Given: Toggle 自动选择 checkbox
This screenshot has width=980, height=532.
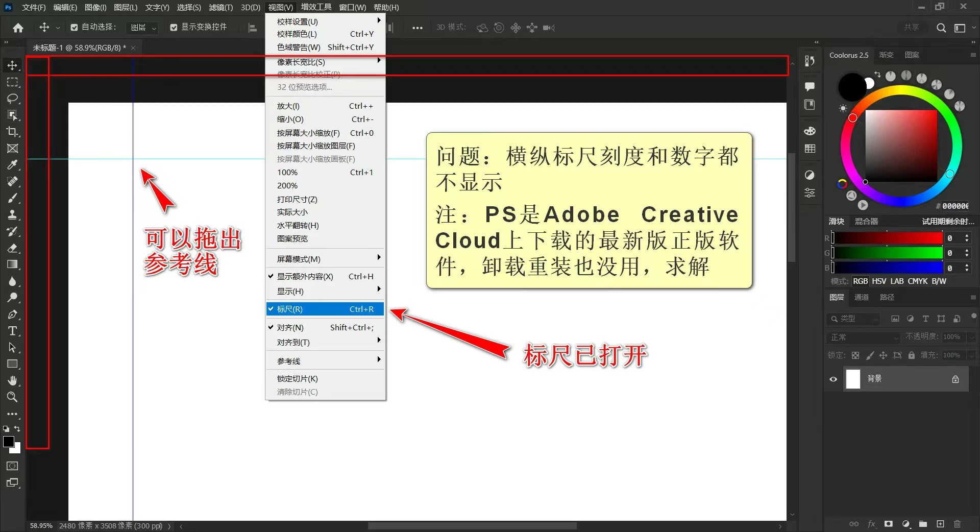Looking at the screenshot, I should 74,27.
